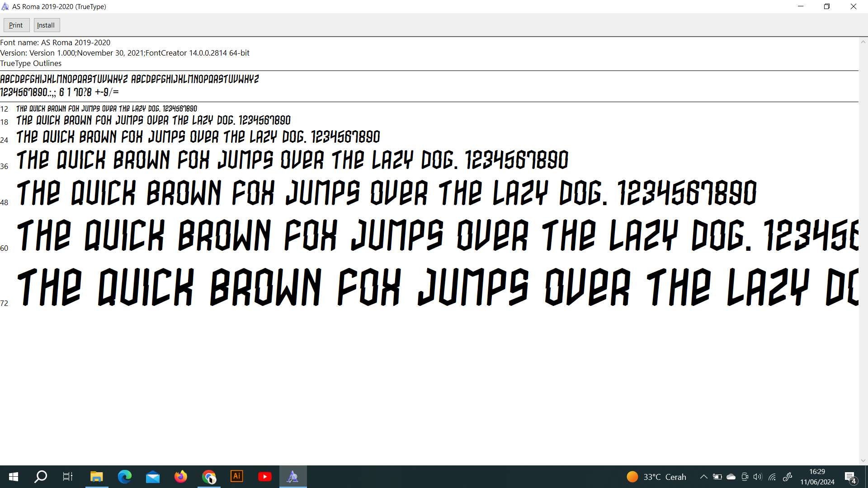This screenshot has height=488, width=868.
Task: Open File Explorer from taskbar
Action: coord(96,477)
